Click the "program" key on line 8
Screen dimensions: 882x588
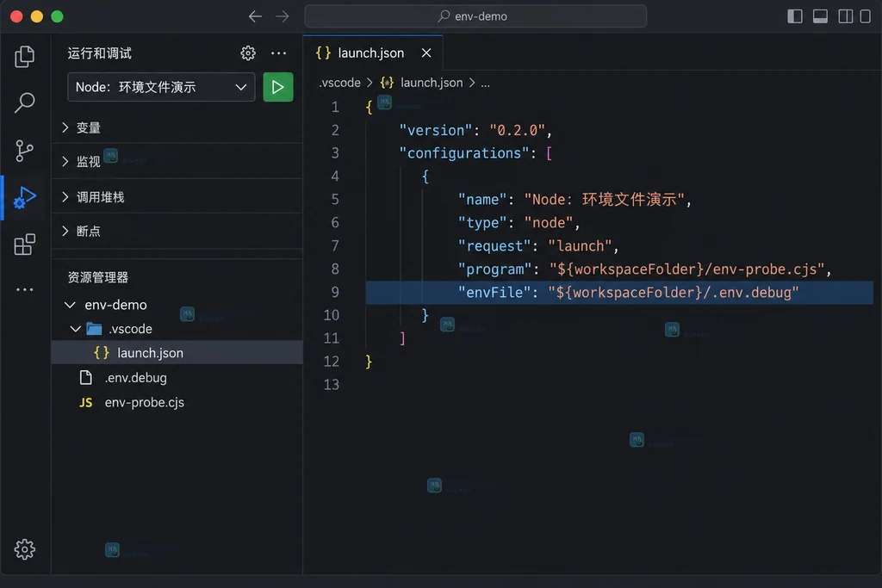(x=494, y=269)
